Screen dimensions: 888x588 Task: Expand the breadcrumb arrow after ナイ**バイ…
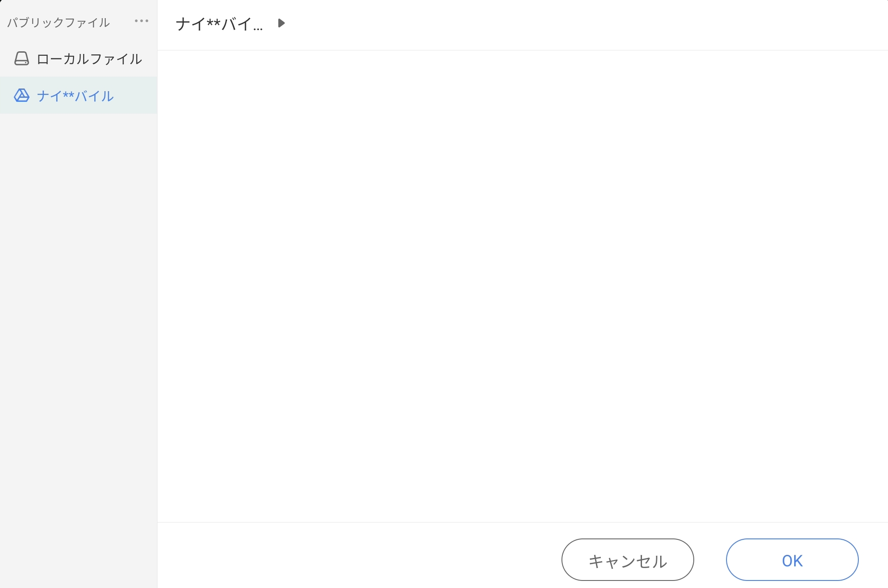pyautogui.click(x=281, y=23)
